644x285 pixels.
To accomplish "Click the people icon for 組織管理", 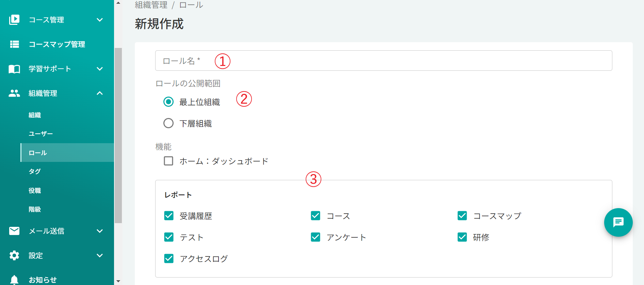I will coord(14,93).
